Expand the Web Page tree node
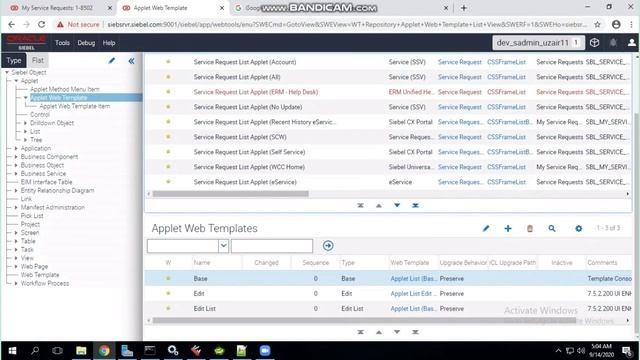 16,267
